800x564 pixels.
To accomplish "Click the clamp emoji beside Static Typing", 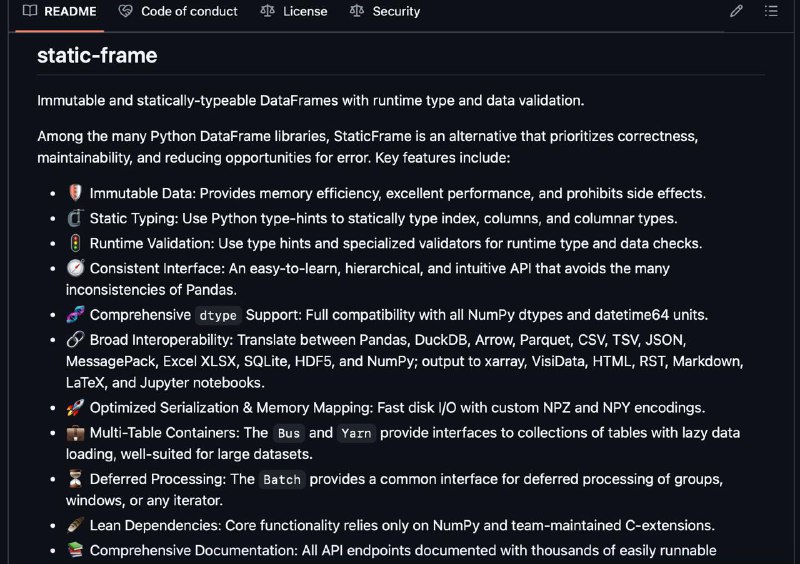I will (x=75, y=218).
